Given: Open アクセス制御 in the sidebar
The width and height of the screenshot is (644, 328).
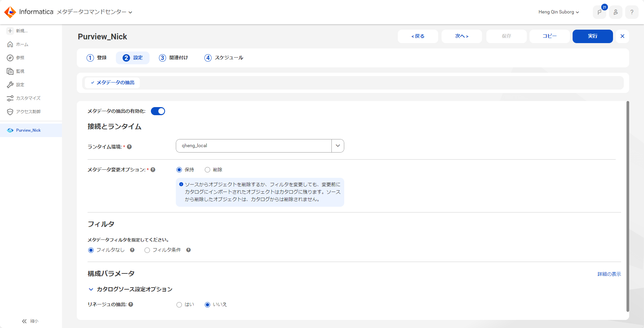Looking at the screenshot, I should (28, 112).
